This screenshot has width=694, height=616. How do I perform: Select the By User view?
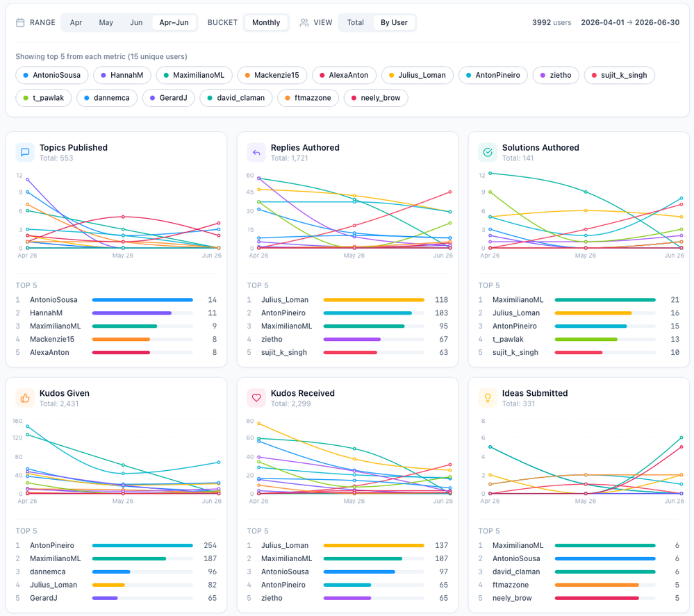coord(394,22)
